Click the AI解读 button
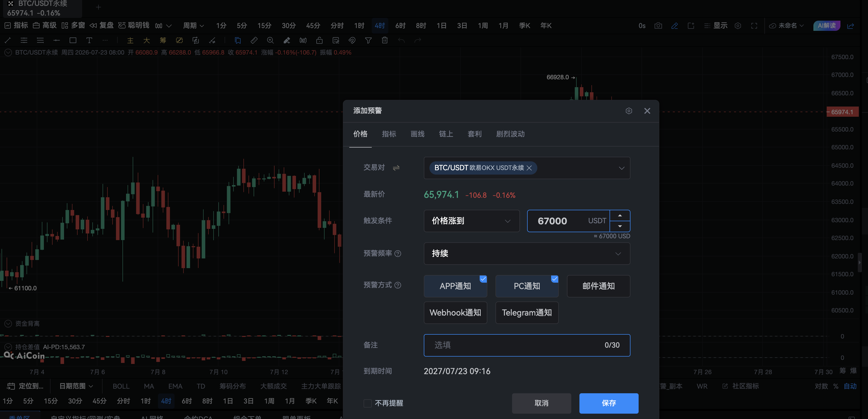The width and height of the screenshot is (868, 419). pos(827,25)
